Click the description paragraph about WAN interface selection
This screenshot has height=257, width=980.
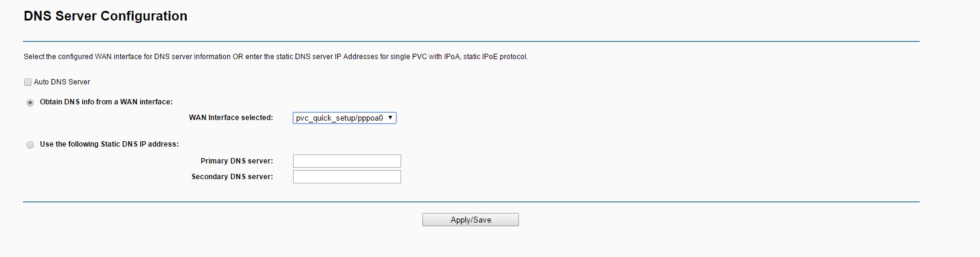pyautogui.click(x=276, y=57)
